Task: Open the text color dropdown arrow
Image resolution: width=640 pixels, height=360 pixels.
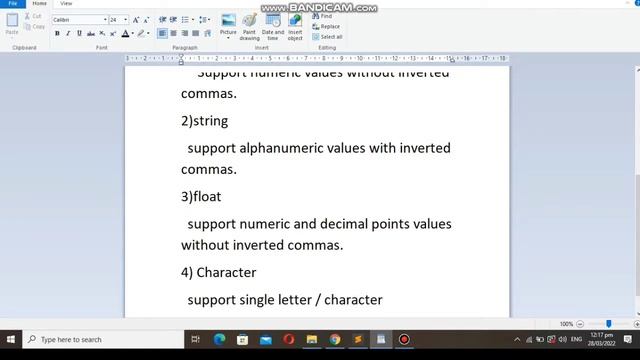Action: [x=133, y=33]
